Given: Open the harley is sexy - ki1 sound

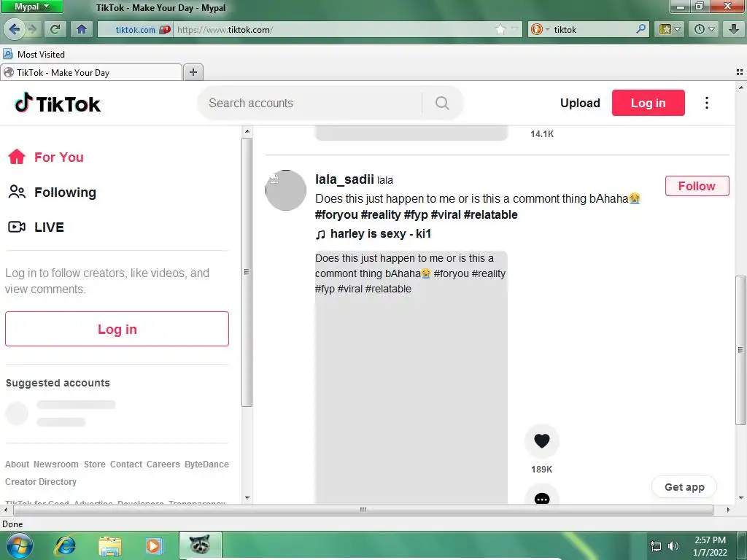Looking at the screenshot, I should pyautogui.click(x=381, y=234).
